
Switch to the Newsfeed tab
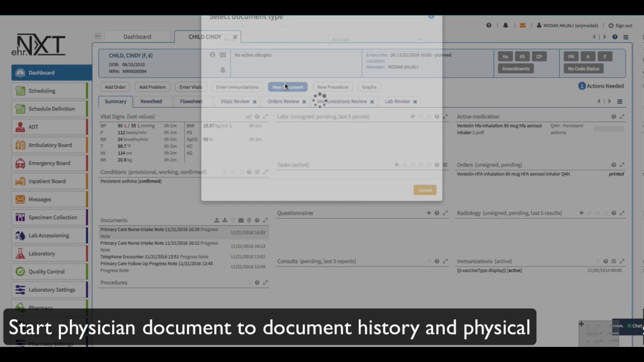(151, 102)
